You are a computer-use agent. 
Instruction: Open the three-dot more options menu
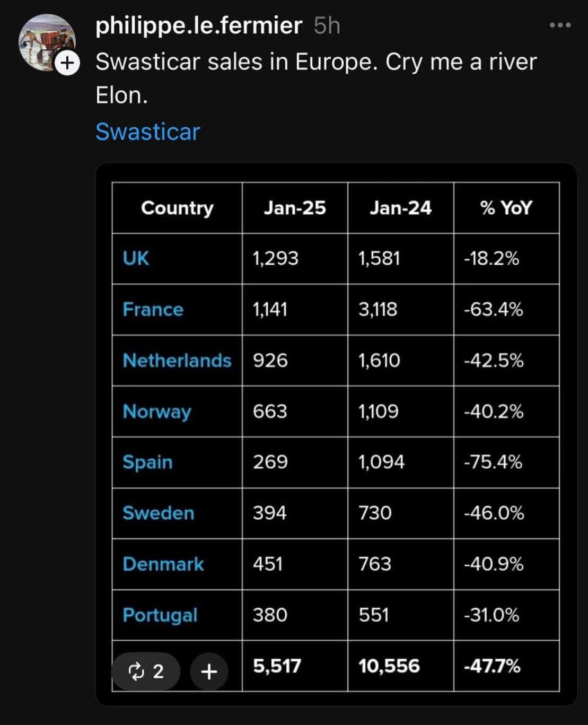pyautogui.click(x=560, y=25)
